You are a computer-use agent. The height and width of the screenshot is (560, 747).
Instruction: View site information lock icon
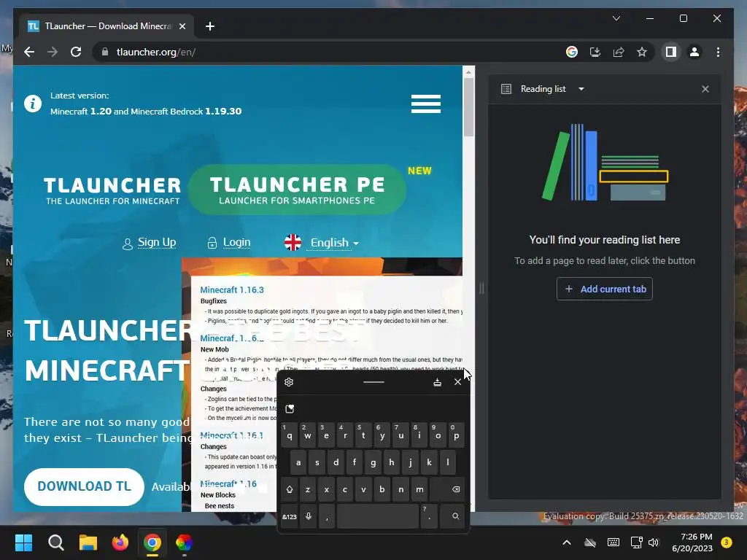click(x=105, y=52)
